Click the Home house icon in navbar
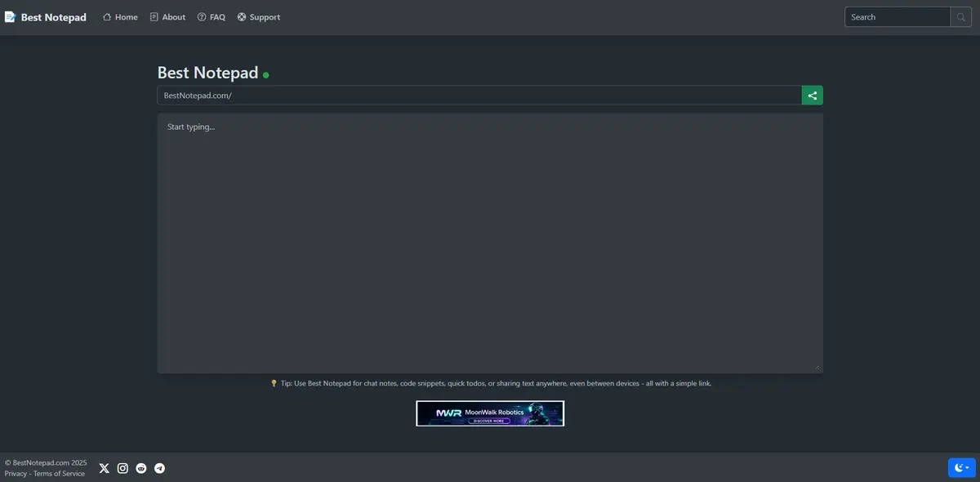980x482 pixels. [x=105, y=16]
